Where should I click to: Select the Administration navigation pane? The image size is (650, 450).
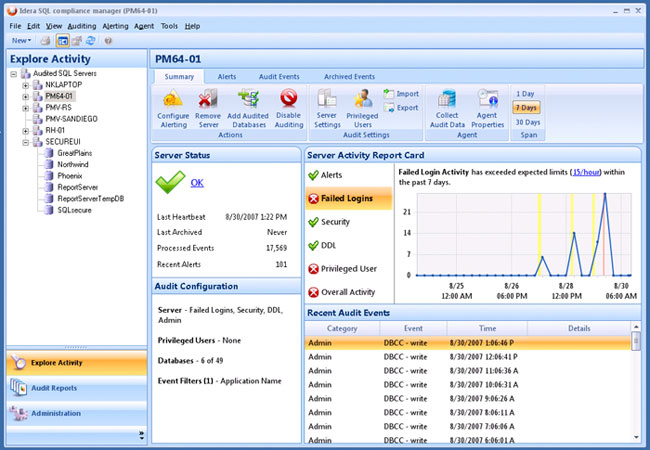[77, 414]
